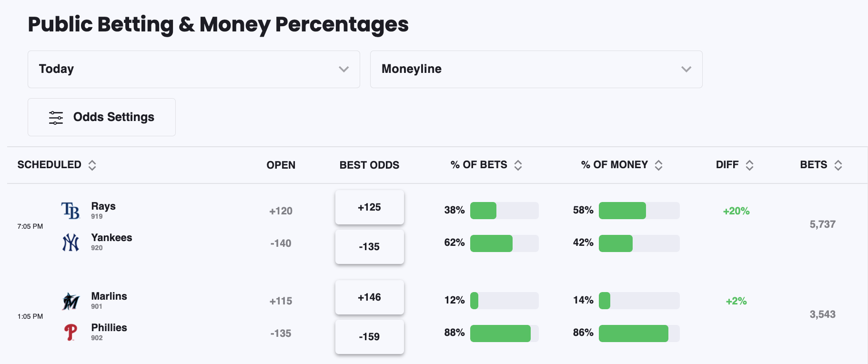Sort by % of Bets column arrows
Image resolution: width=868 pixels, height=364 pixels.
tap(518, 165)
